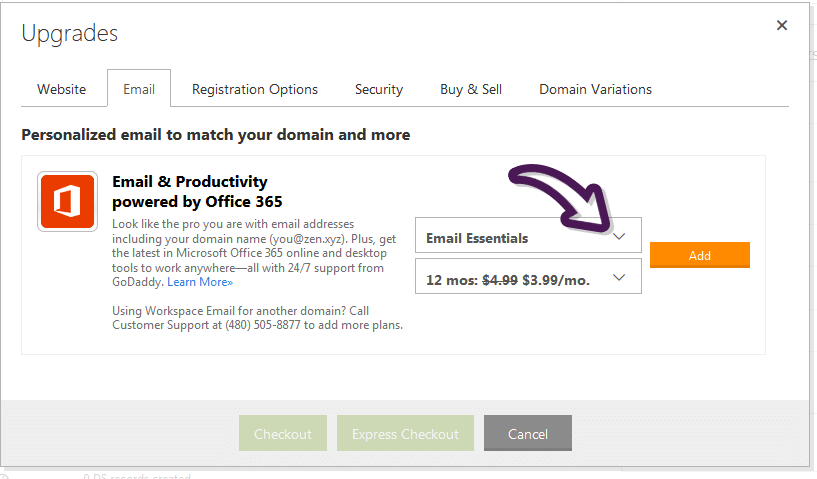Switch to the Website tab

pos(61,89)
